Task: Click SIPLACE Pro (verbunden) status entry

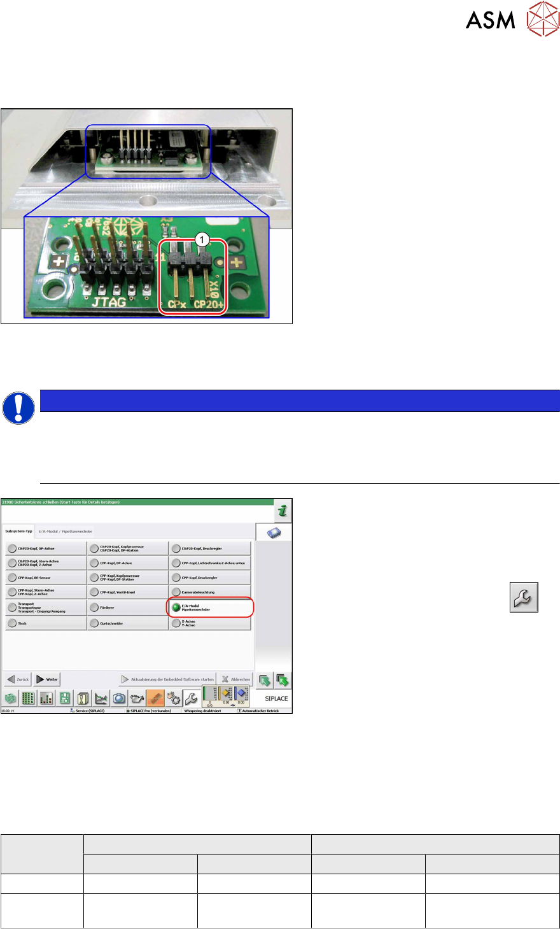Action: coord(150,711)
